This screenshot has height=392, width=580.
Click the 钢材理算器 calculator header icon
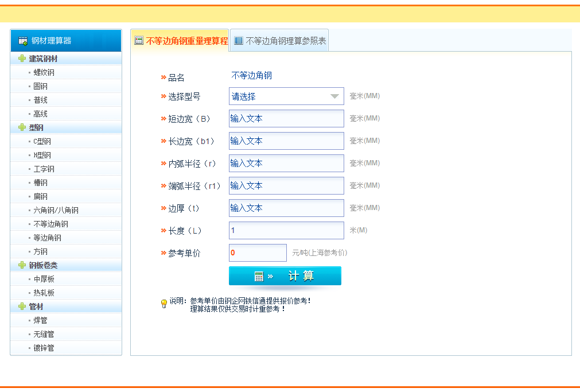[x=23, y=41]
